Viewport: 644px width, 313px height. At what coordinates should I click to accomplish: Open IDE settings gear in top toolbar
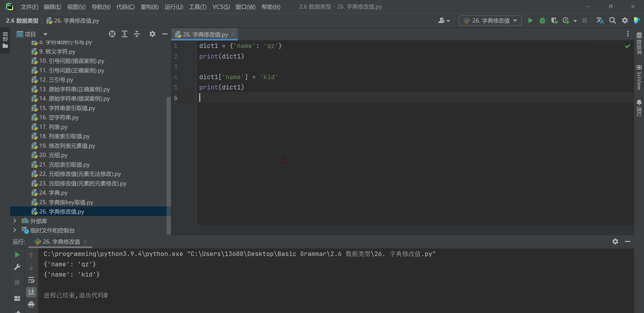[x=625, y=20]
